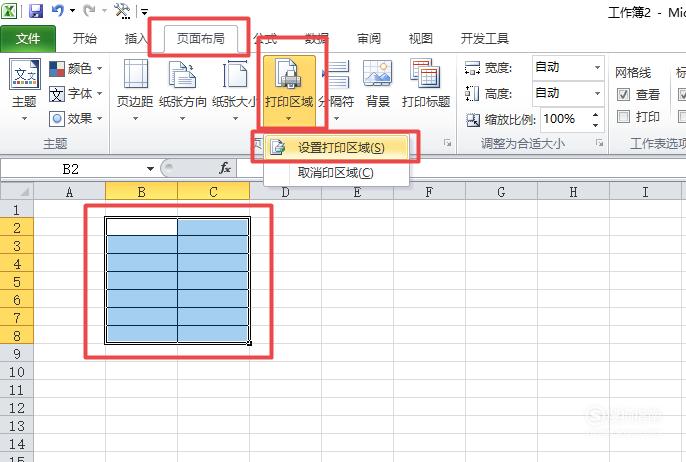Select row 5 header
Viewport: 686px width, 462px height.
(17, 282)
